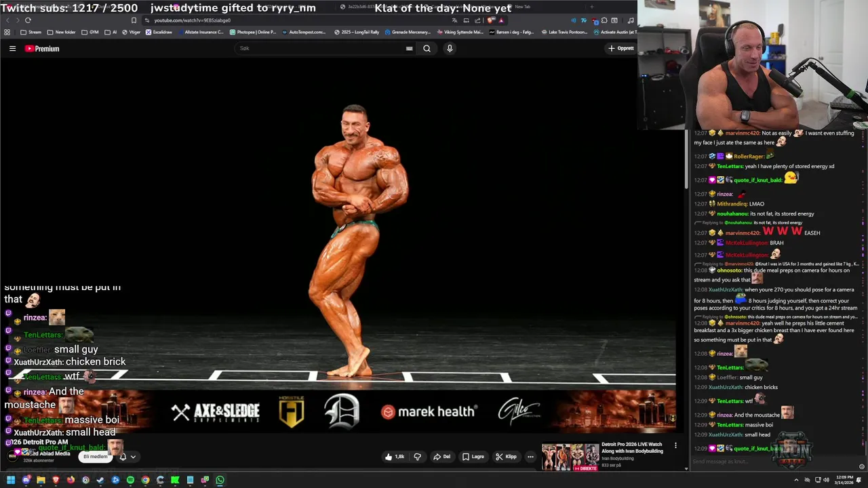Open the AI bookmarks folder
868x488 pixels.
[x=111, y=32]
